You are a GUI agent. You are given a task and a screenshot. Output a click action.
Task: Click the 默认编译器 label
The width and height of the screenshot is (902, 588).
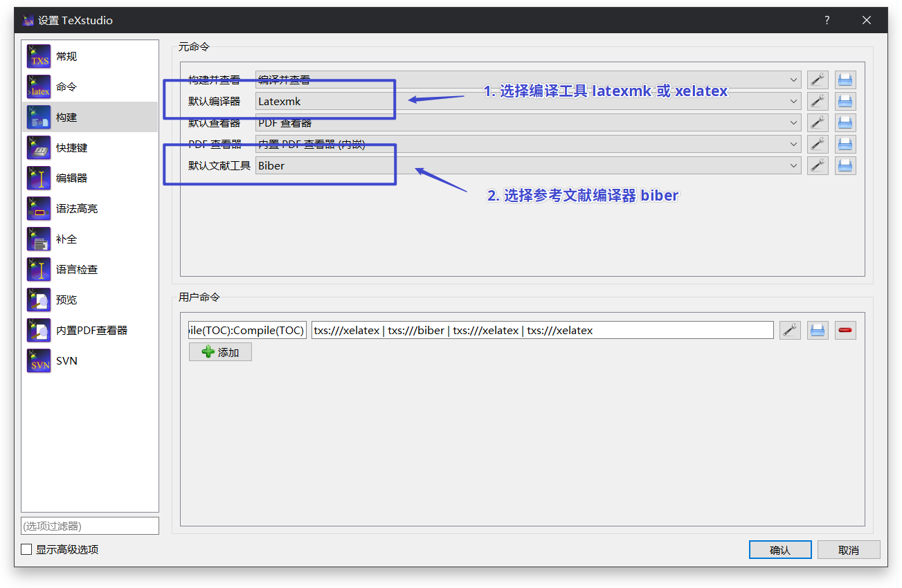215,101
